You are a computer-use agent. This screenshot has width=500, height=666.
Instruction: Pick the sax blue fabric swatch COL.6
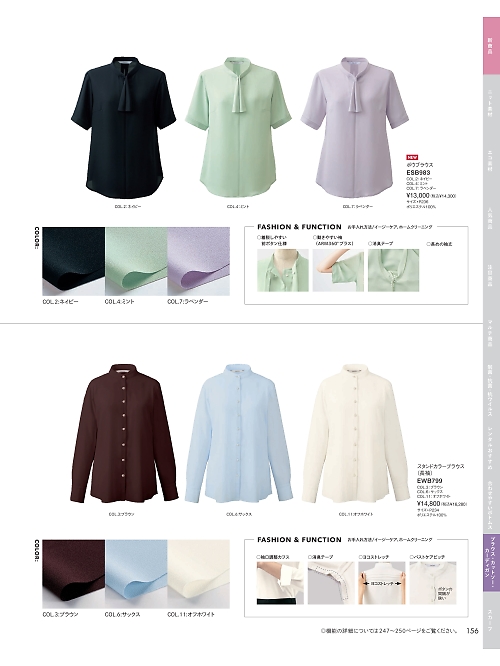click(x=136, y=574)
